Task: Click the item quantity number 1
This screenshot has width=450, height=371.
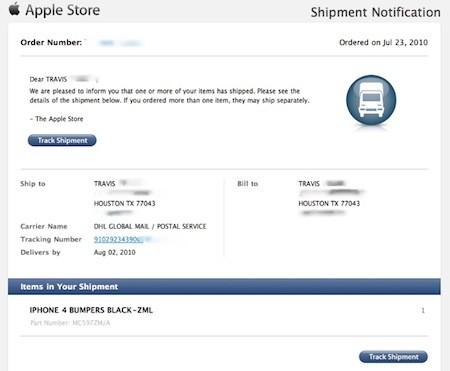Action: (x=423, y=310)
